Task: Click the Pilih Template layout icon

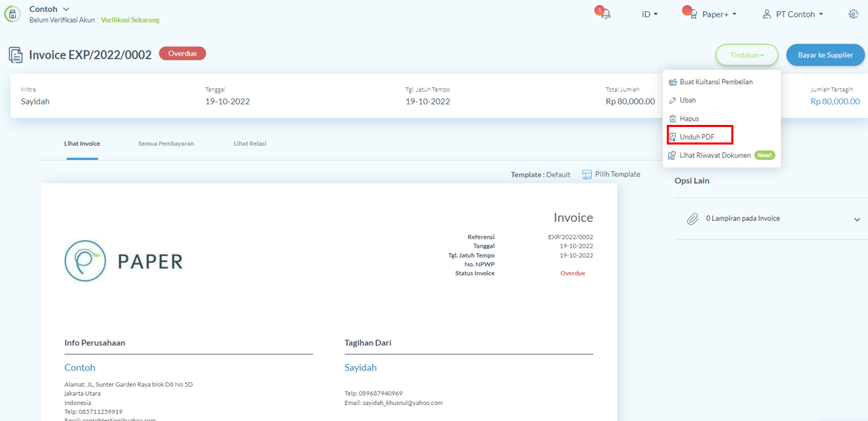Action: (587, 175)
